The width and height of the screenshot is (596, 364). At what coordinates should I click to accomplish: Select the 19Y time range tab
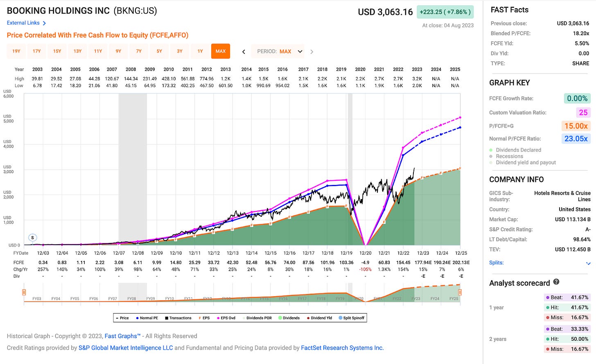16,51
